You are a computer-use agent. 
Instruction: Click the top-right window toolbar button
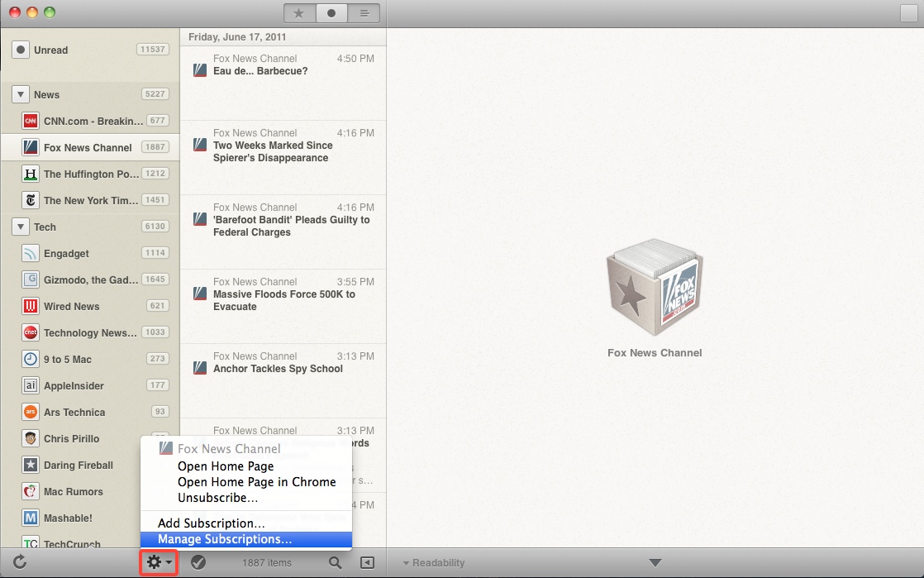pos(908,13)
